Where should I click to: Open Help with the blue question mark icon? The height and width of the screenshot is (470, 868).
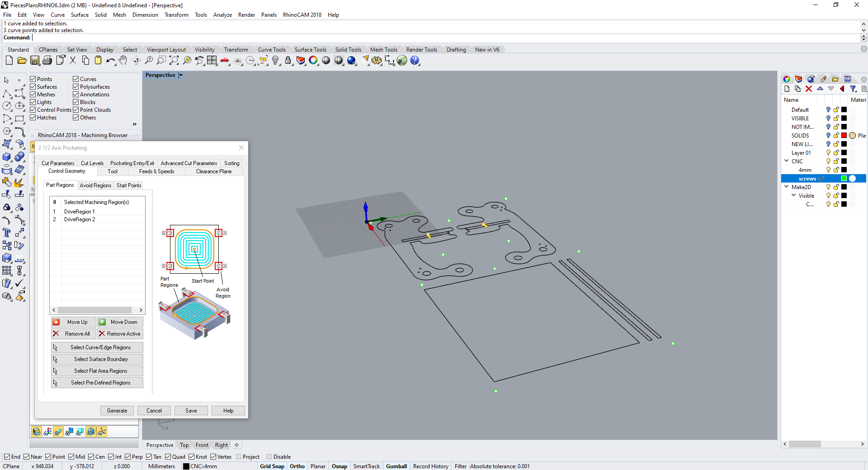(415, 60)
